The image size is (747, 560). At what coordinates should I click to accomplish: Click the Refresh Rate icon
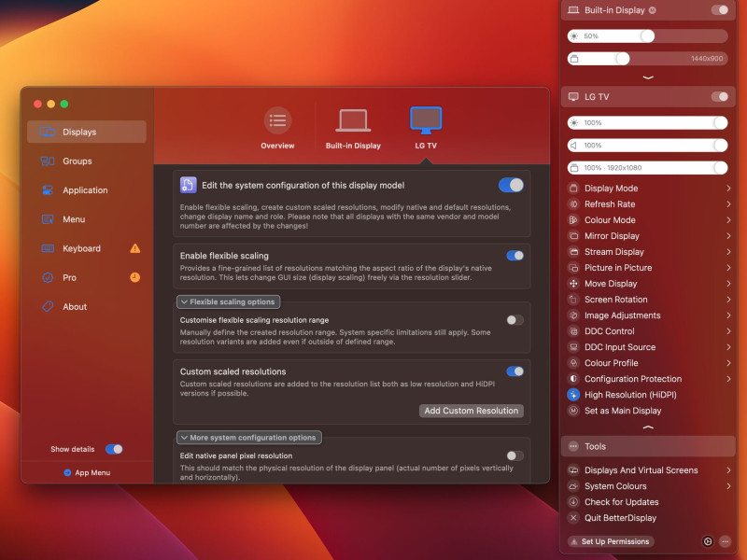click(x=573, y=204)
